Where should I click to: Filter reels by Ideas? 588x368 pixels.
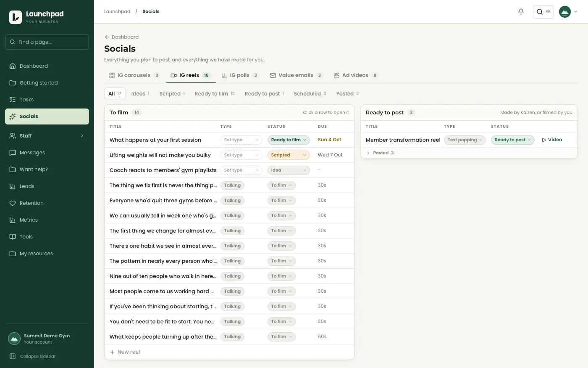click(x=140, y=94)
